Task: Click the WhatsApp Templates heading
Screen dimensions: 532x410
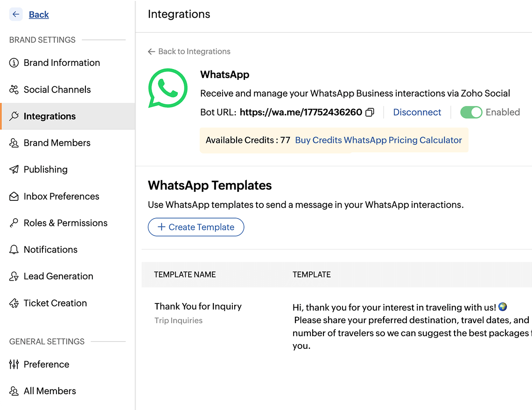Action: point(210,185)
